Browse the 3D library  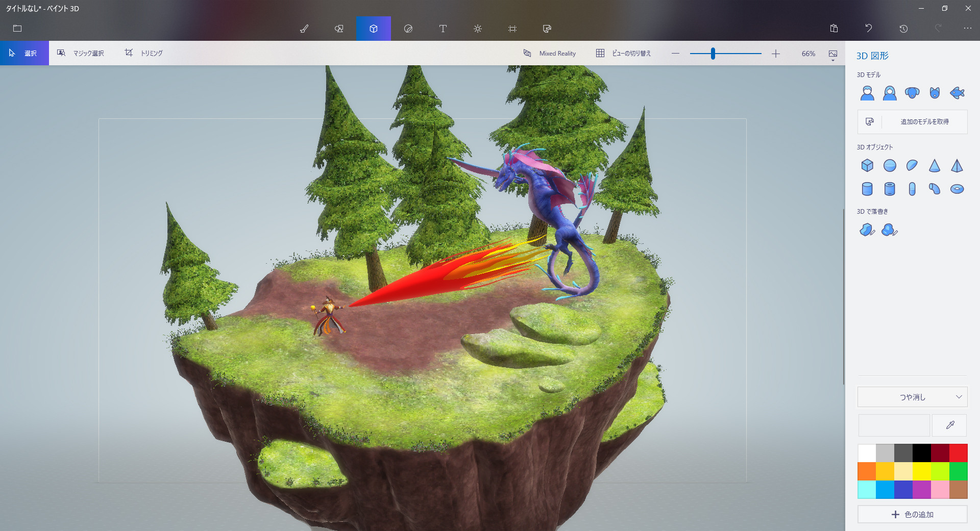coord(547,29)
